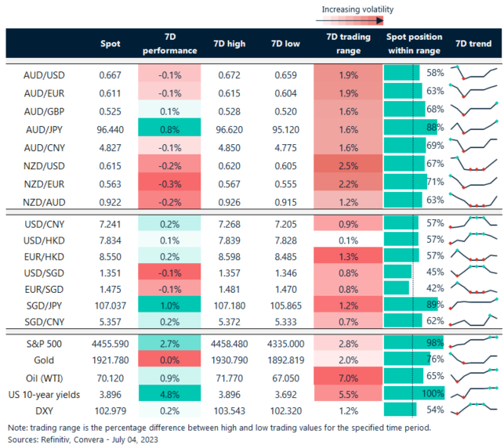Select the 7D performance column header
The width and height of the screenshot is (504, 448).
(169, 44)
